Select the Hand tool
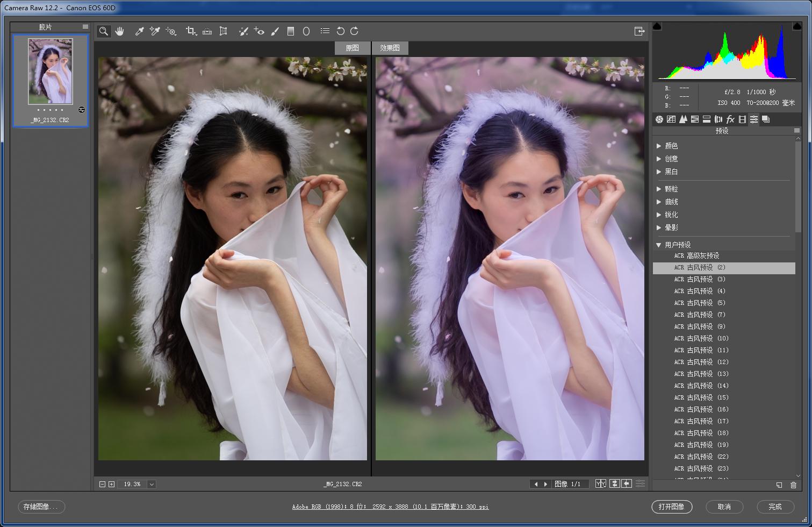Image resolution: width=812 pixels, height=527 pixels. [x=119, y=31]
